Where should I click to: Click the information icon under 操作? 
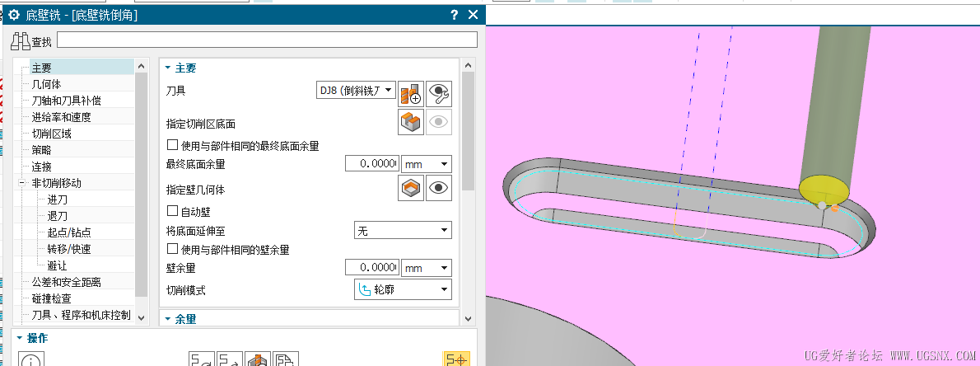(31, 359)
